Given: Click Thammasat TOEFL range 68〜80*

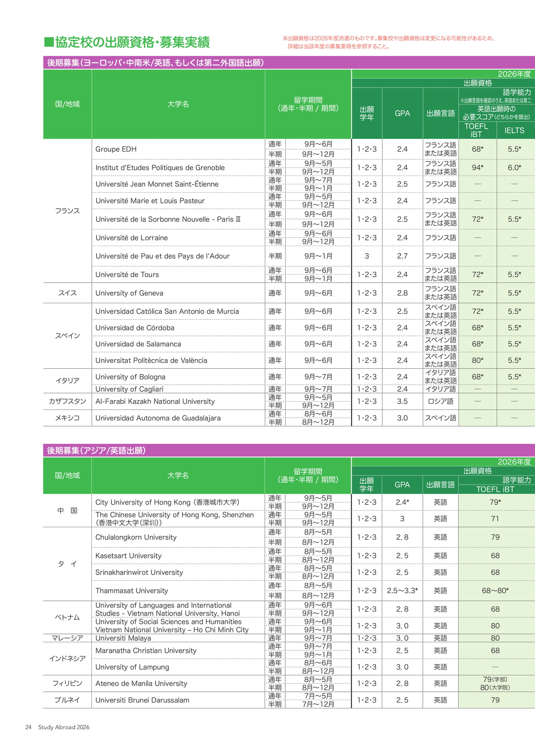Looking at the screenshot, I should coord(495,591).
